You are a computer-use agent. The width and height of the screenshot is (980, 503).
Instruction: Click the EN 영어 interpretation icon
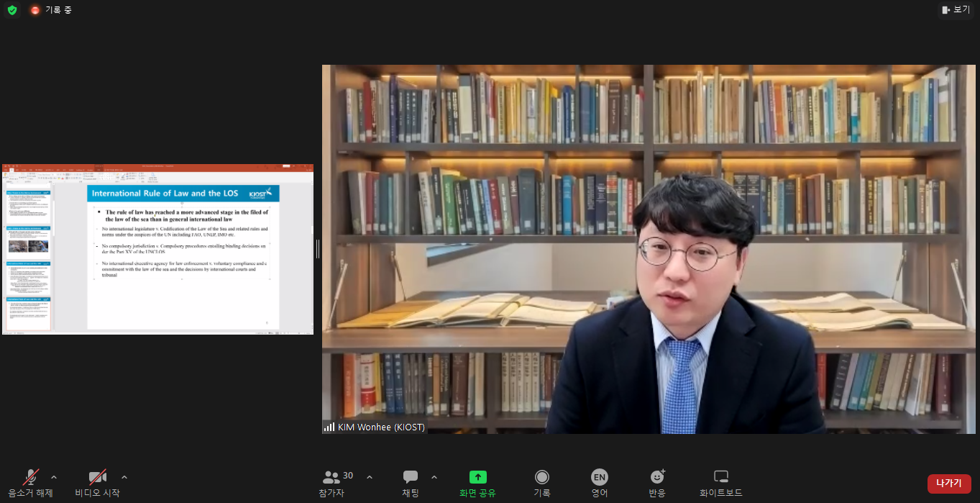point(600,483)
